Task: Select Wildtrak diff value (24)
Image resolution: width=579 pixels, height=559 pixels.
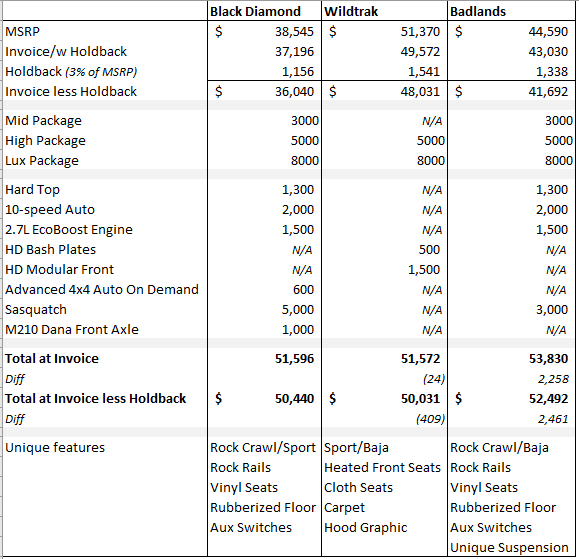Action: click(434, 379)
